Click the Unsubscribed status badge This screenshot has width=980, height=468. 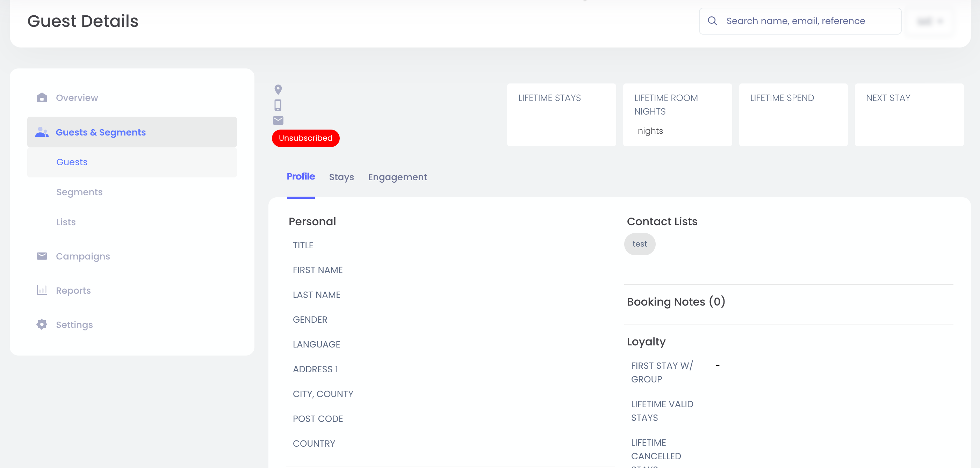305,138
